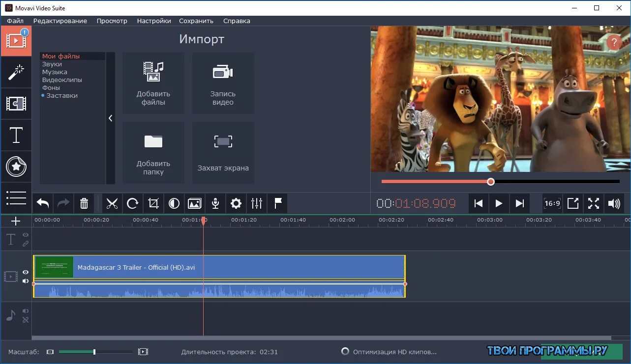Split the clip with scissors tool
631x364 pixels.
pos(112,203)
